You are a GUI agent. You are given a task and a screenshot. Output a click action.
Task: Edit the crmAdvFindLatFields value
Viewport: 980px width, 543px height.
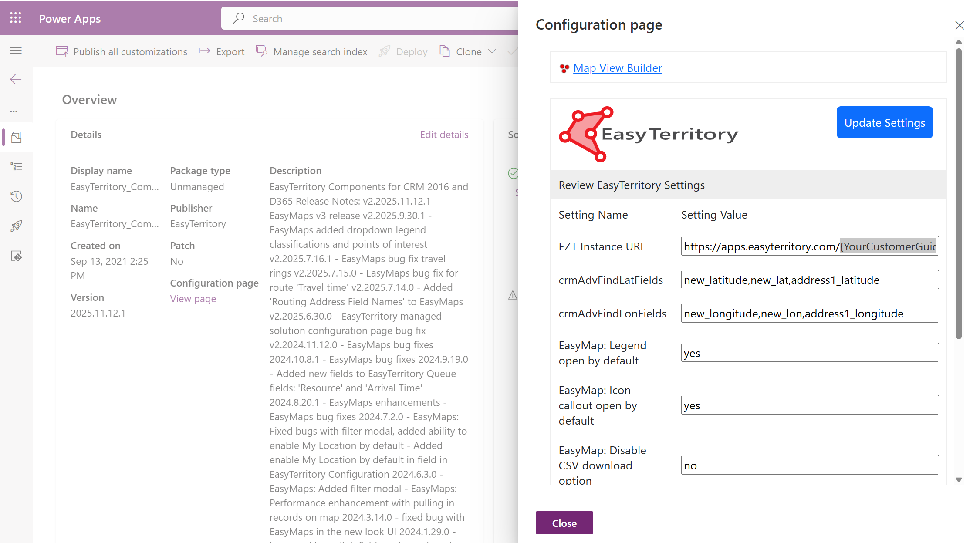[810, 280]
